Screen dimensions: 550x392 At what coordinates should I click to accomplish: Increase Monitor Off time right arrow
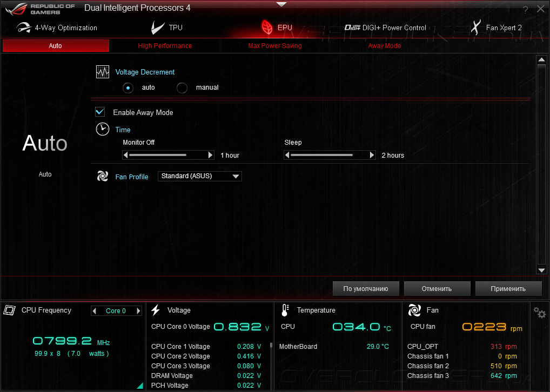pyautogui.click(x=210, y=155)
